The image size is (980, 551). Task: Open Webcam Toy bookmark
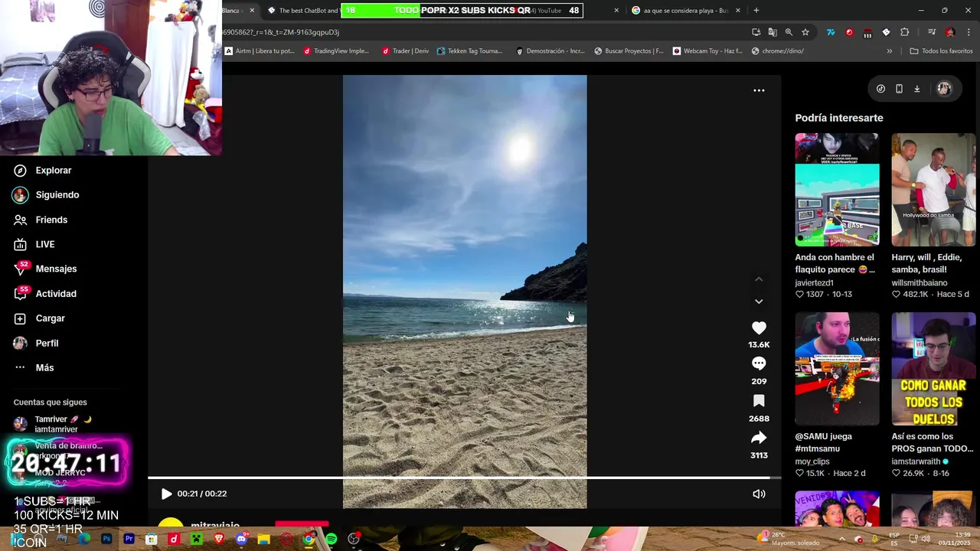pos(707,51)
